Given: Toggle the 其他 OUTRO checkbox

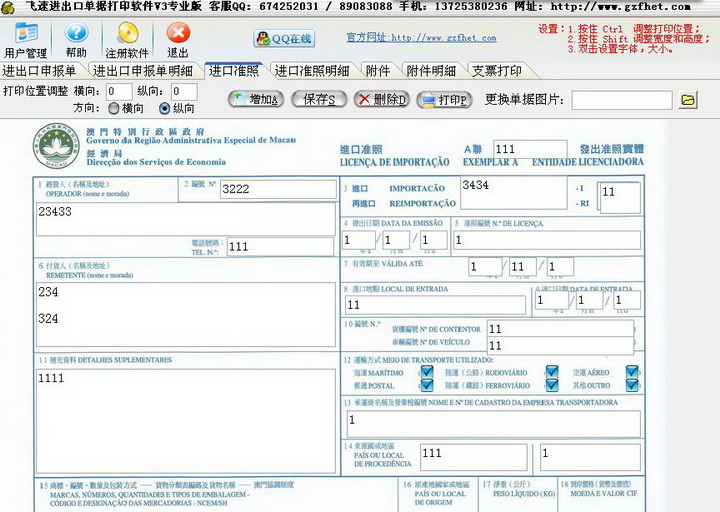Looking at the screenshot, I should click(632, 385).
